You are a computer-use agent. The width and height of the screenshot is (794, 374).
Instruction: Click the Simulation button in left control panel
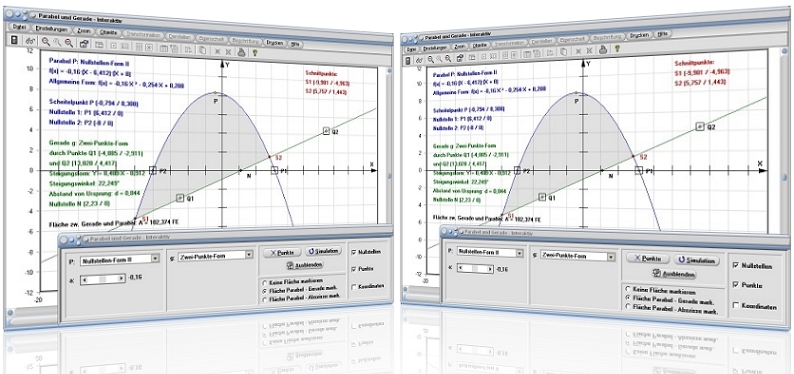[323, 251]
